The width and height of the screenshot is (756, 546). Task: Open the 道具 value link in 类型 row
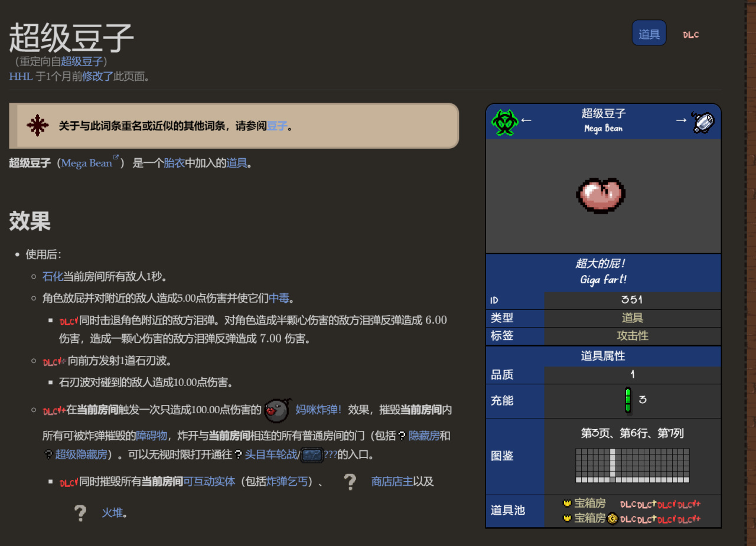[x=632, y=318]
